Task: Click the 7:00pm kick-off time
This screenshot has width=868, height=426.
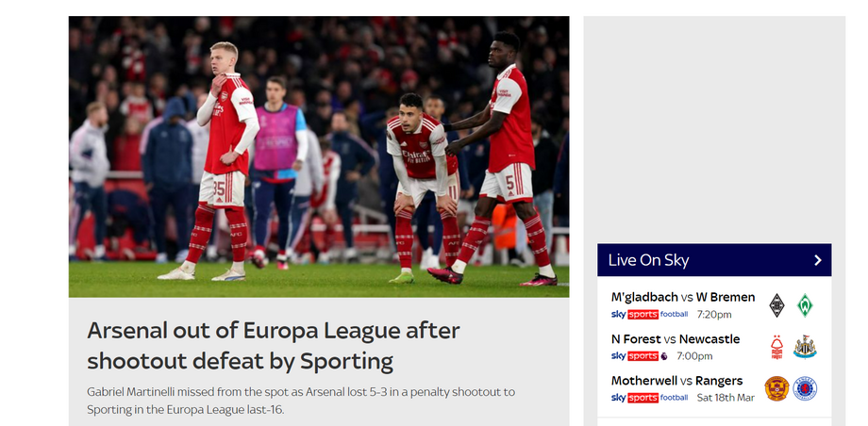Action: [695, 356]
